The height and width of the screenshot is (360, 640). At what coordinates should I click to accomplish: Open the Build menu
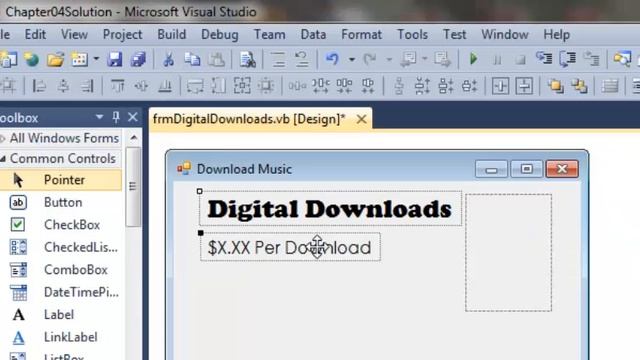(172, 35)
